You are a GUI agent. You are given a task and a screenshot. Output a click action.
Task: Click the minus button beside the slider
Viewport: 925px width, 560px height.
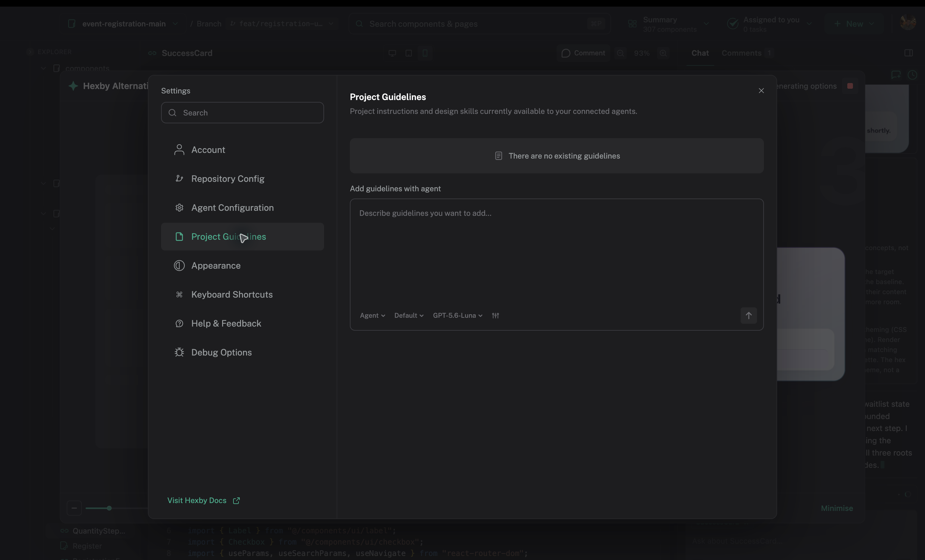point(74,508)
